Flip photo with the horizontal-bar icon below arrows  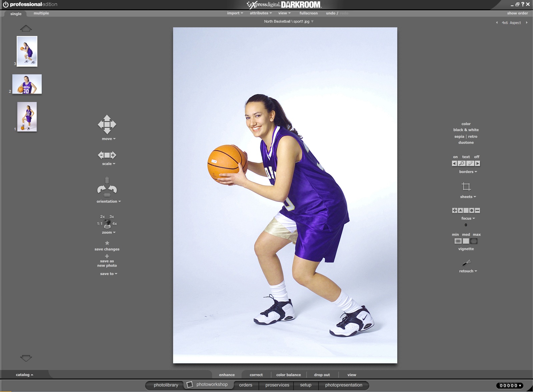(x=107, y=195)
